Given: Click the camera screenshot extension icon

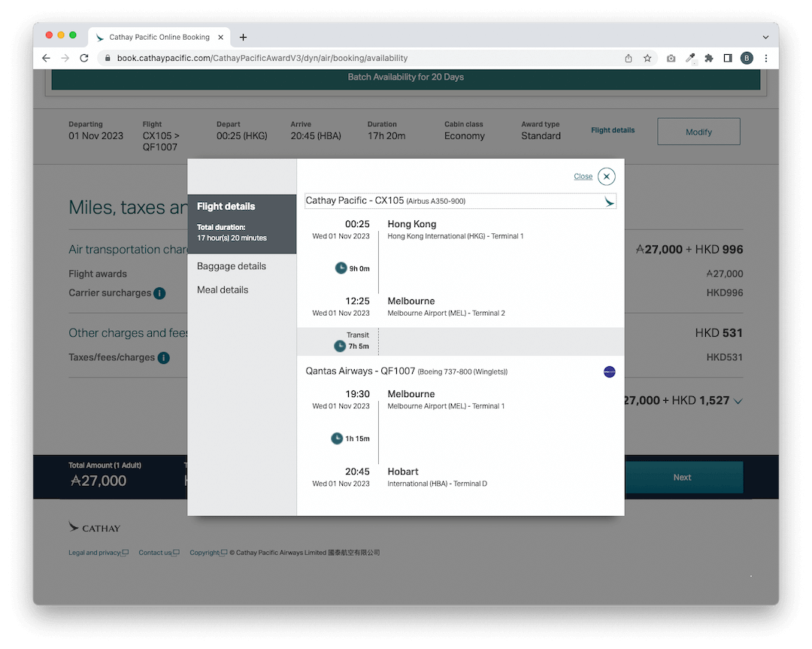Looking at the screenshot, I should click(671, 58).
